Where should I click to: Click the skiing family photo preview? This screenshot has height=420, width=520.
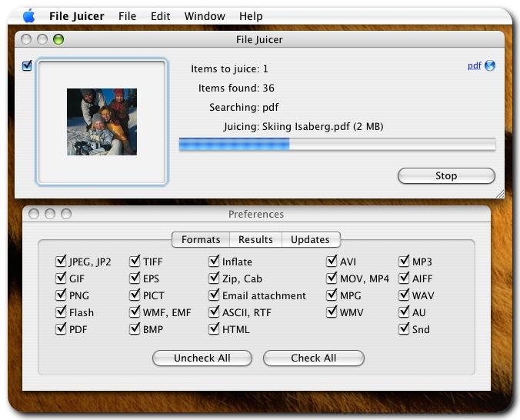click(x=102, y=122)
